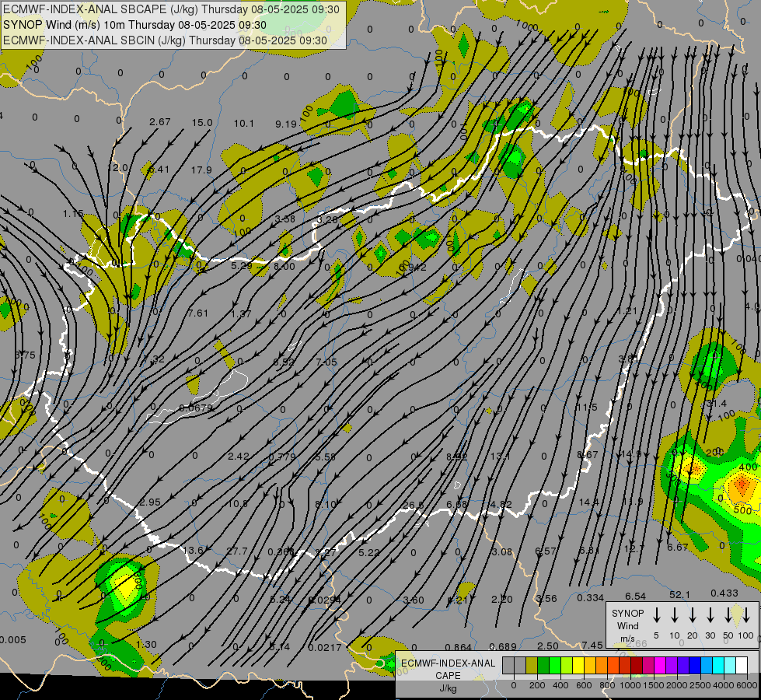Click the 2.67 value on the map
761x700 pixels.
(159, 121)
